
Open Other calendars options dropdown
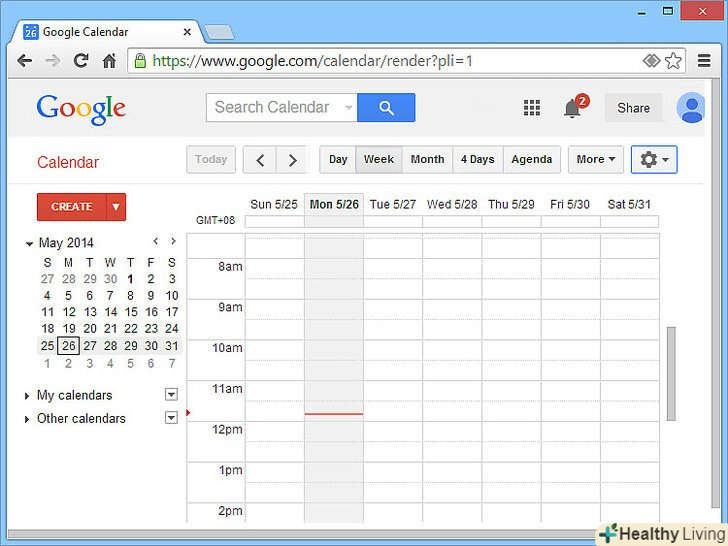pos(171,418)
